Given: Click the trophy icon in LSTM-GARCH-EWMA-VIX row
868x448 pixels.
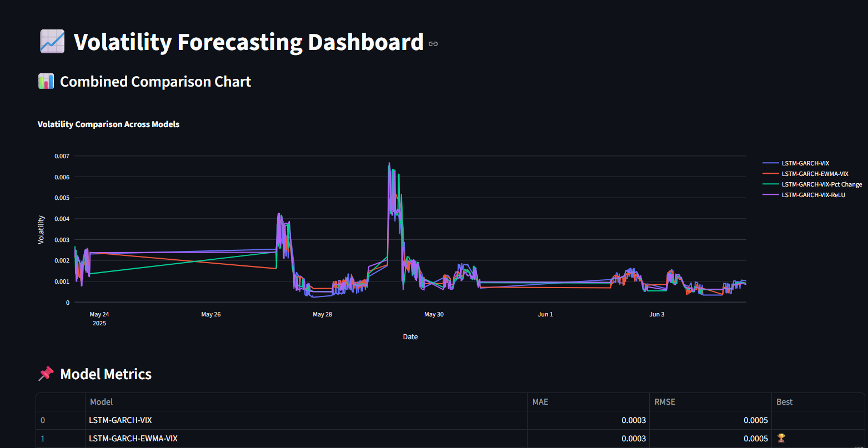Looking at the screenshot, I should [x=781, y=439].
